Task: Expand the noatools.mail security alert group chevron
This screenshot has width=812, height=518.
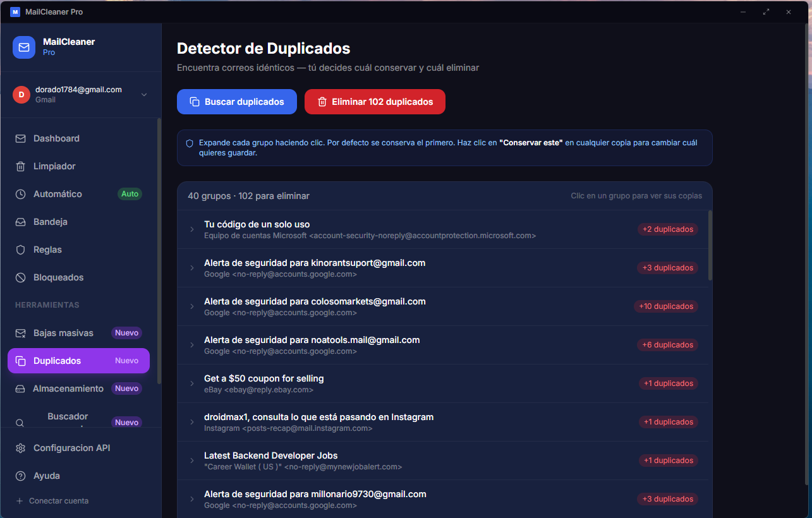Action: pyautogui.click(x=192, y=345)
